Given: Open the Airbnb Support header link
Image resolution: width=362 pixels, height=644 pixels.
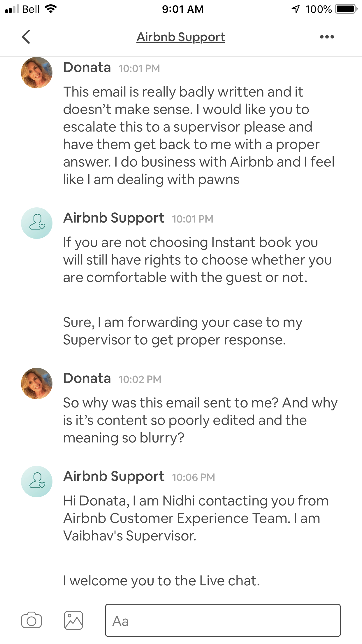Looking at the screenshot, I should (x=181, y=37).
